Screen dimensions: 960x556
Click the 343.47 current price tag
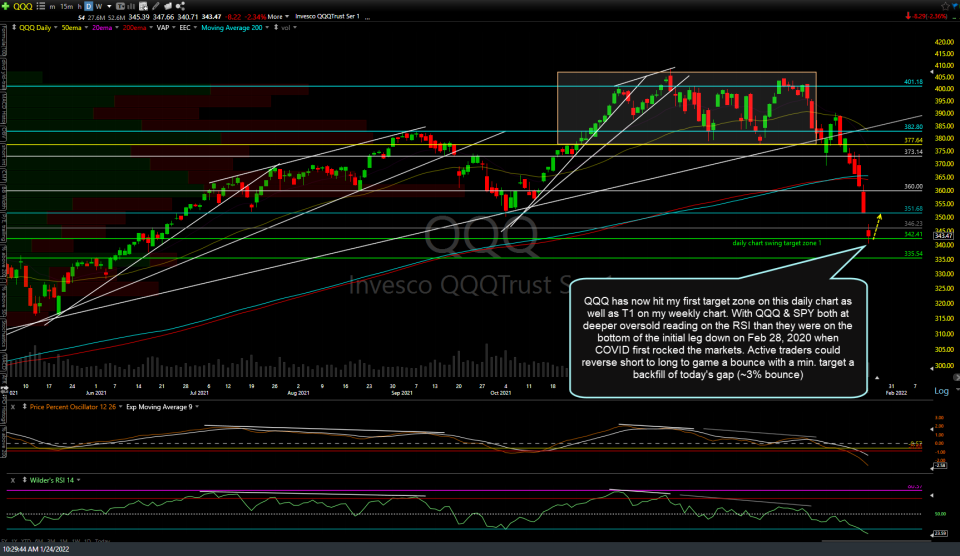pyautogui.click(x=943, y=236)
